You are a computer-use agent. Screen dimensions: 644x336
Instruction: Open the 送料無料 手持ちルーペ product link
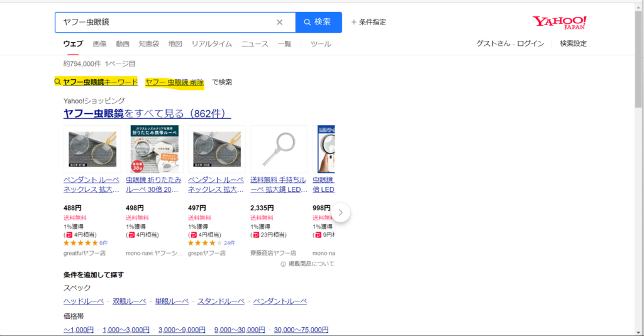pos(279,185)
